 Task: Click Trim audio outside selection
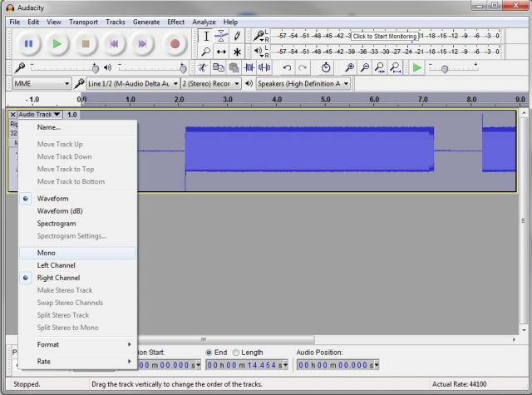click(249, 68)
